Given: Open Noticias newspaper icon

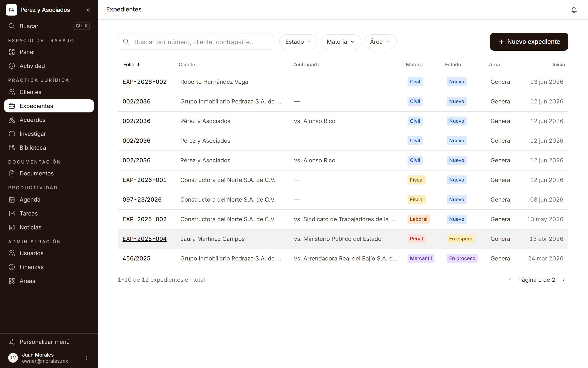Looking at the screenshot, I should click(x=12, y=227).
